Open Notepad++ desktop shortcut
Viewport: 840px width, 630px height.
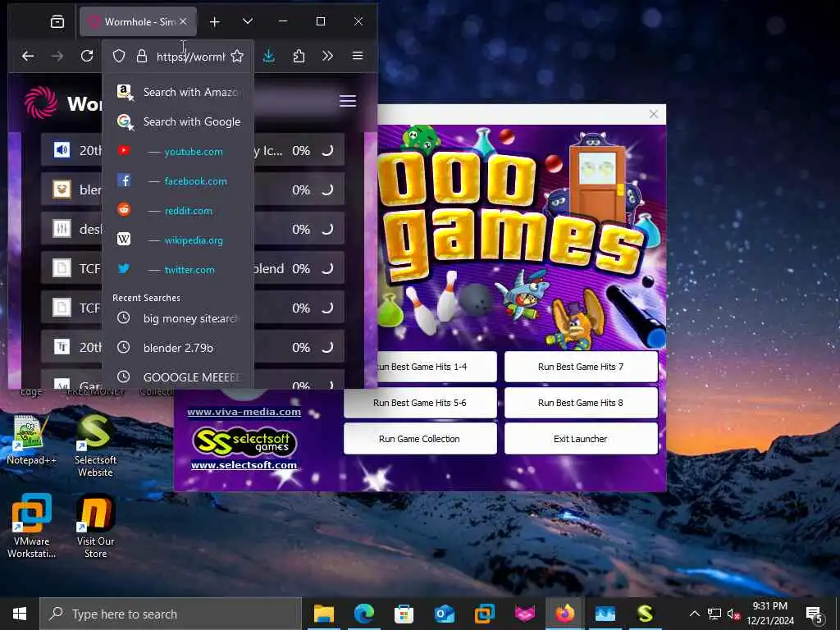[31, 440]
